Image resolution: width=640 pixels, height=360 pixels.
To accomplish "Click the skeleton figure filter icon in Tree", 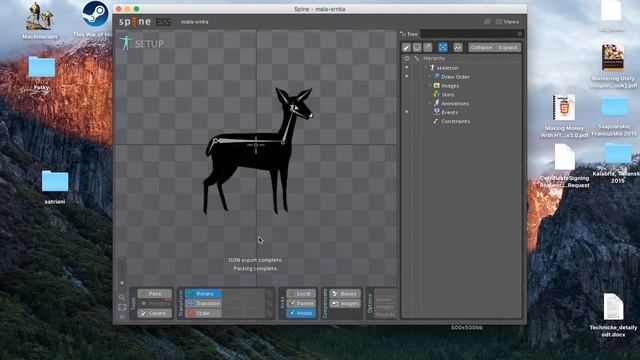I will pos(458,48).
